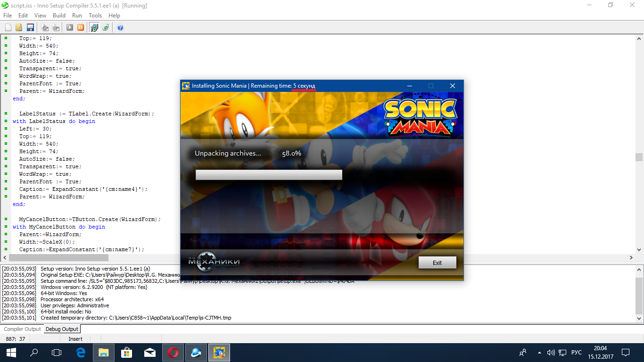Click the horizontal scrollbar thumb of code editor
The width and height of the screenshot is (644, 362).
[58, 257]
